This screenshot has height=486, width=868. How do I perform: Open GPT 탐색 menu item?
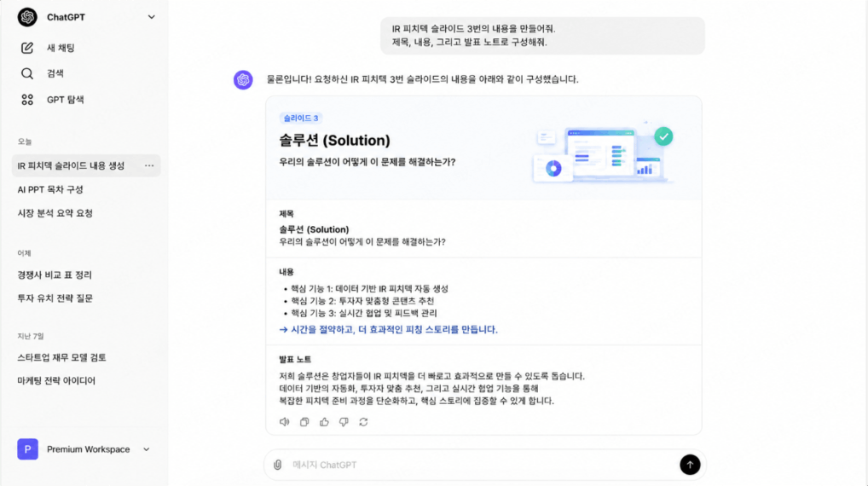[x=66, y=100]
